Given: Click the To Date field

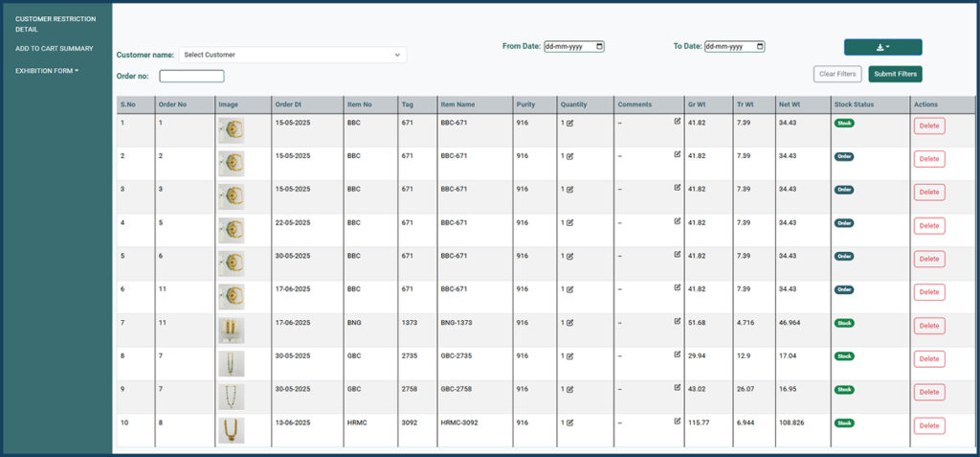Looking at the screenshot, I should click(734, 46).
